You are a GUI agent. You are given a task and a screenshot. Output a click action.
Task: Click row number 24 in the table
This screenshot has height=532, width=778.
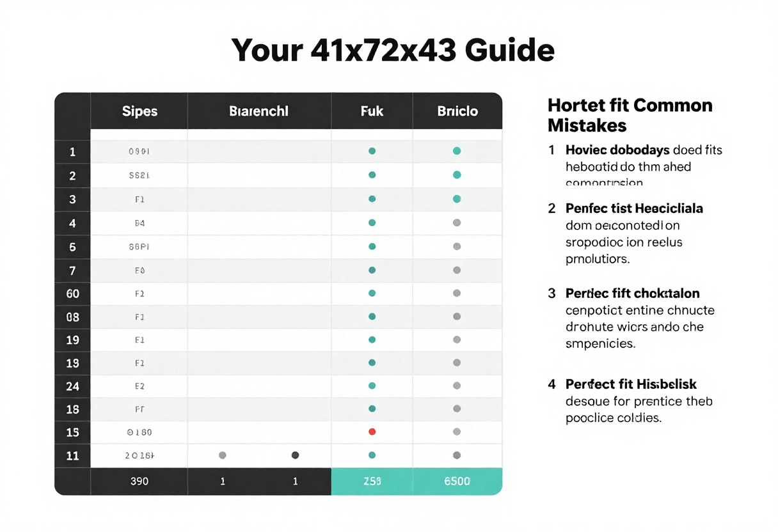pyautogui.click(x=73, y=386)
